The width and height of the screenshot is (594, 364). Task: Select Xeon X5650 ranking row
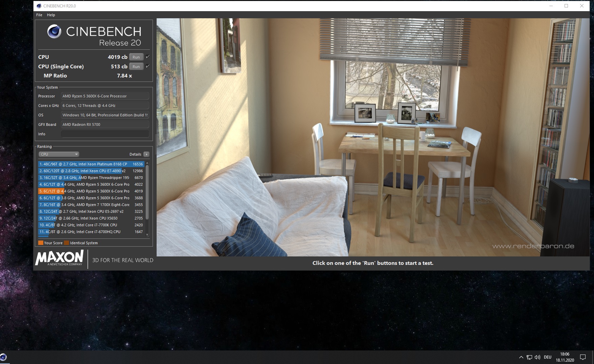[x=91, y=218]
